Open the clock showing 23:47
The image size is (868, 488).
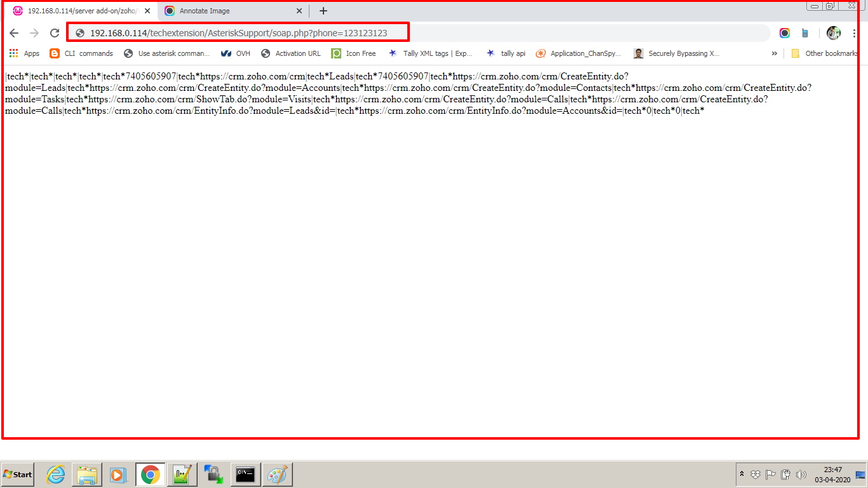833,475
